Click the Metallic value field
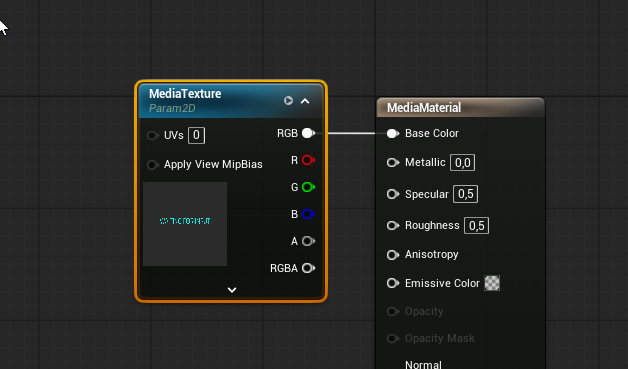628x369 pixels. pos(463,163)
